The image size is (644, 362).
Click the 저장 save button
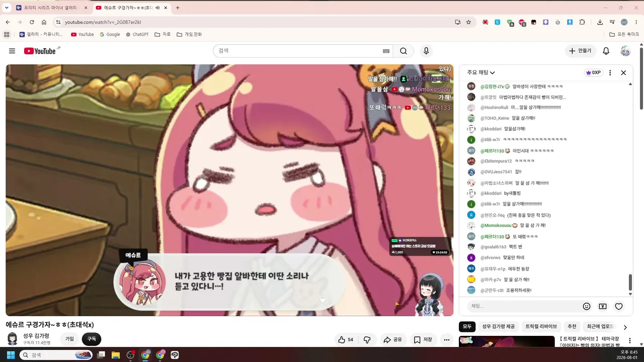pyautogui.click(x=423, y=340)
